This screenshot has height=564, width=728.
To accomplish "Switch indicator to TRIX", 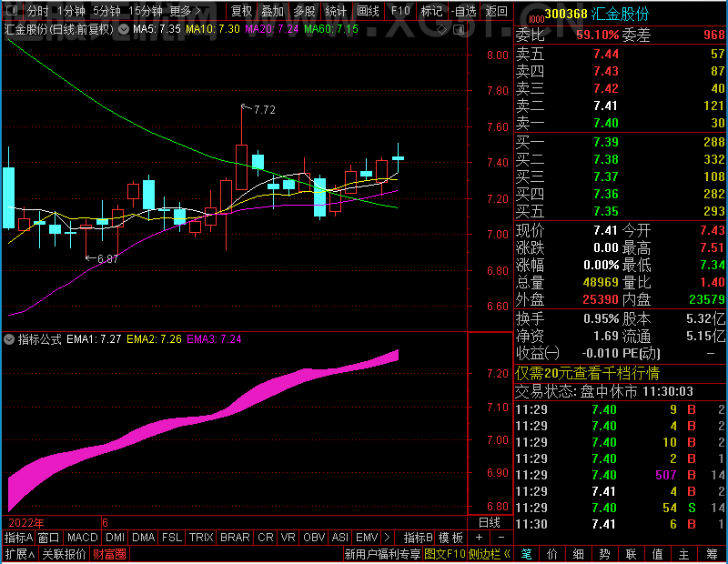I will [x=200, y=538].
